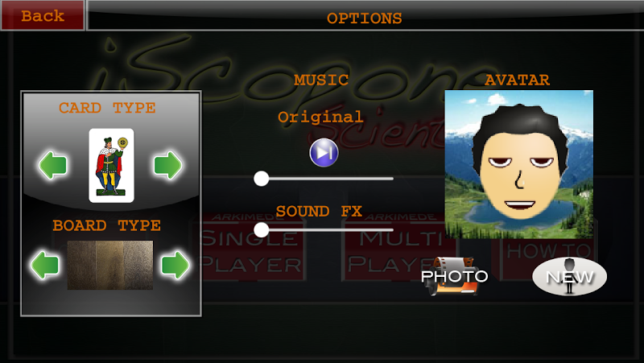Skip to next music track button
The width and height of the screenshot is (644, 363).
coord(324,153)
